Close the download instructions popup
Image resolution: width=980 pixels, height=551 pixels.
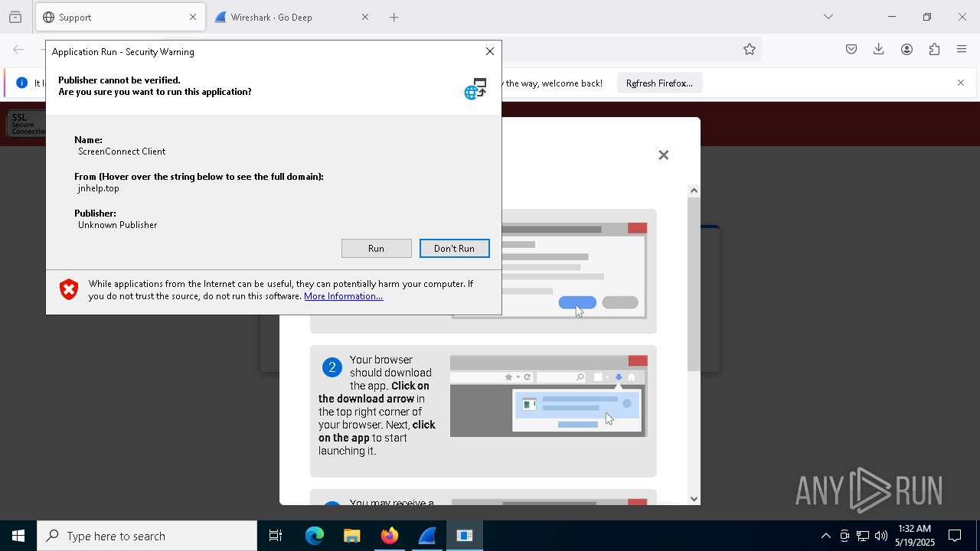663,155
